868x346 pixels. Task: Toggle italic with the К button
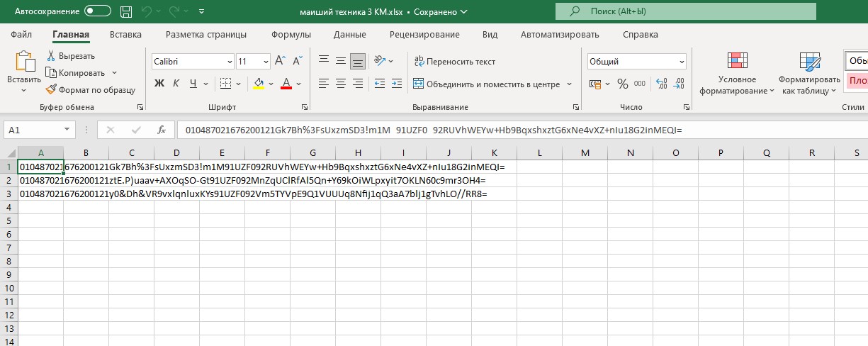click(x=176, y=84)
